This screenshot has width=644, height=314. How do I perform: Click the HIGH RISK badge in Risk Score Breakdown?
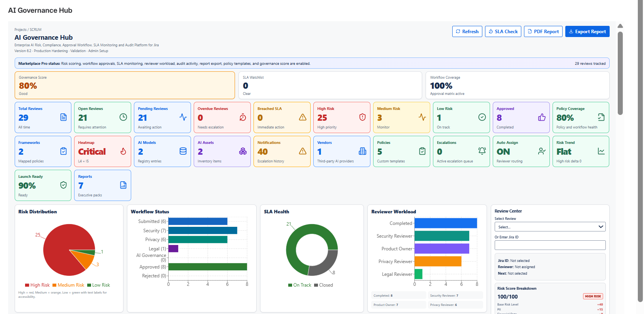click(593, 296)
